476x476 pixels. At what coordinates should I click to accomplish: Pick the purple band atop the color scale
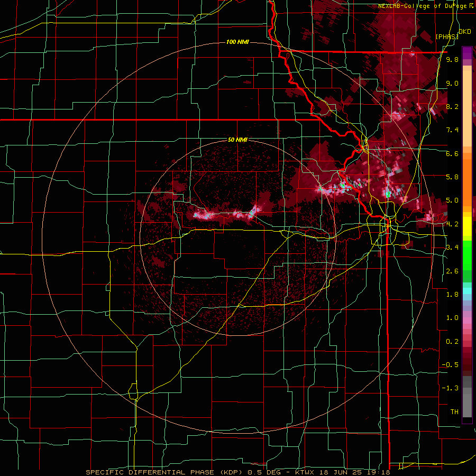click(467, 53)
